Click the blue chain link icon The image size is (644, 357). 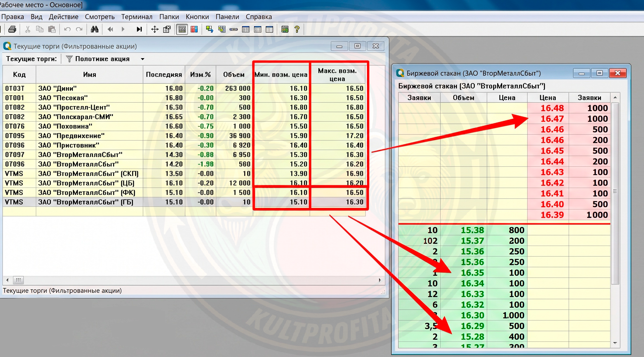click(x=234, y=29)
